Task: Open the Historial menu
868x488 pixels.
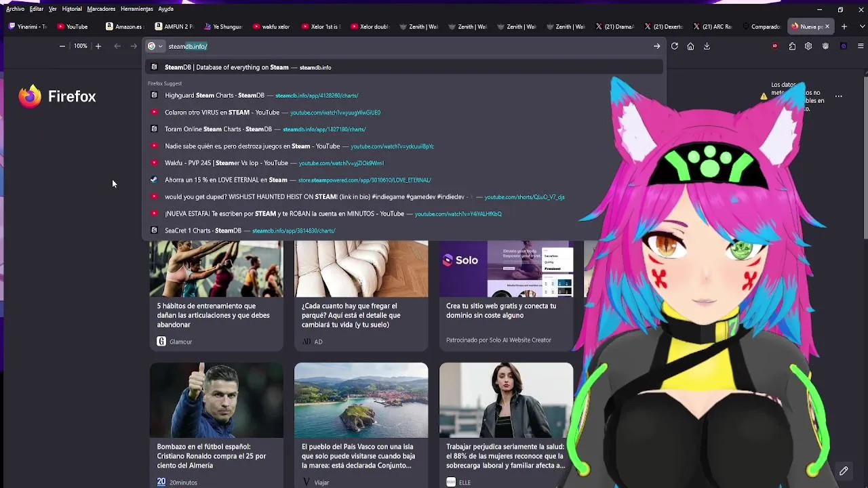Action: pyautogui.click(x=72, y=9)
